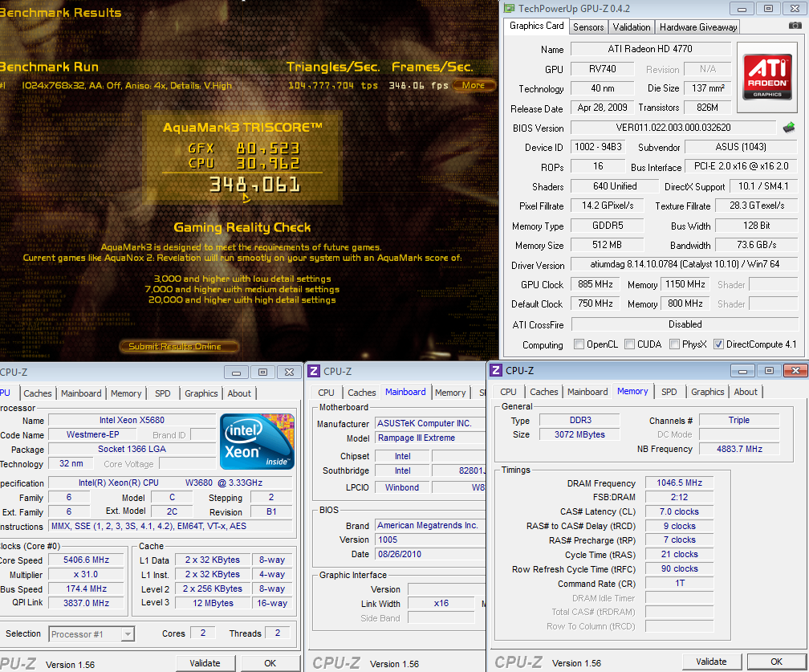Open the Hardware Giveaway tab
The image size is (809, 672).
(x=697, y=26)
